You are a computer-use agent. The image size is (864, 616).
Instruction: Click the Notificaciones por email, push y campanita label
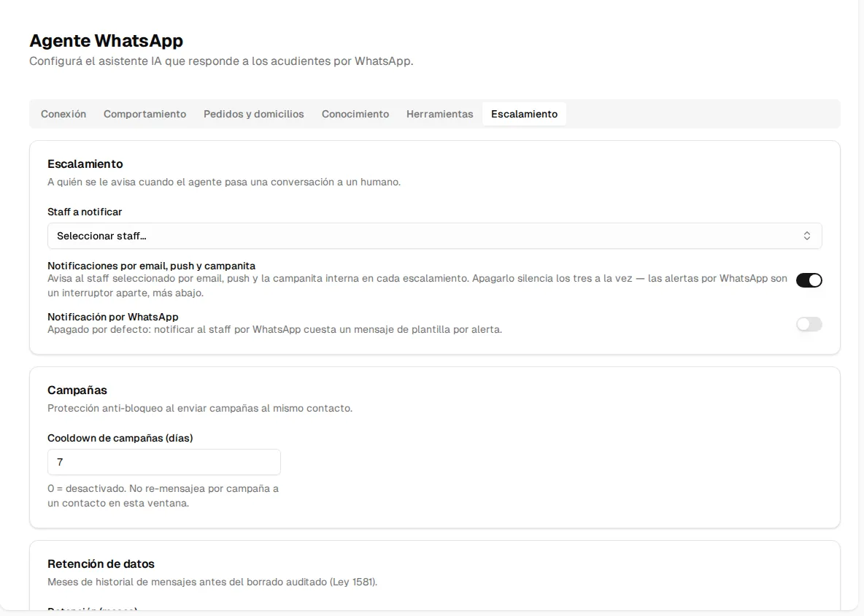point(152,266)
